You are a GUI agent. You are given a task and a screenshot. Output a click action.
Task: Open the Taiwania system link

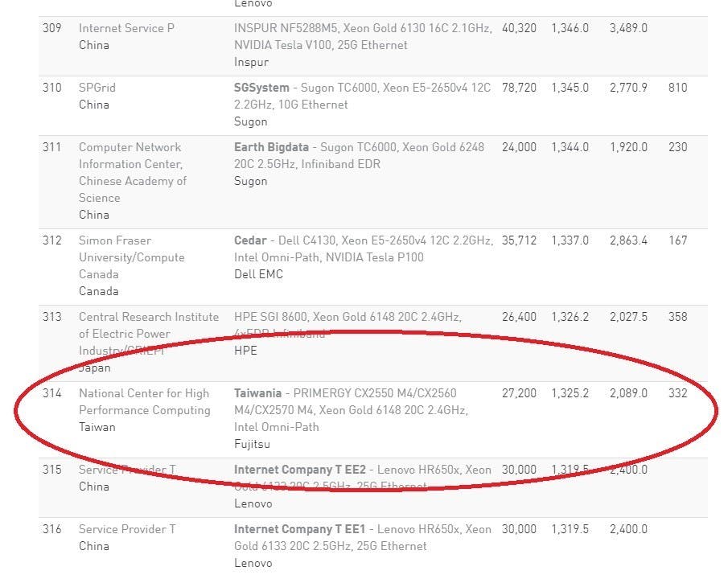(257, 393)
